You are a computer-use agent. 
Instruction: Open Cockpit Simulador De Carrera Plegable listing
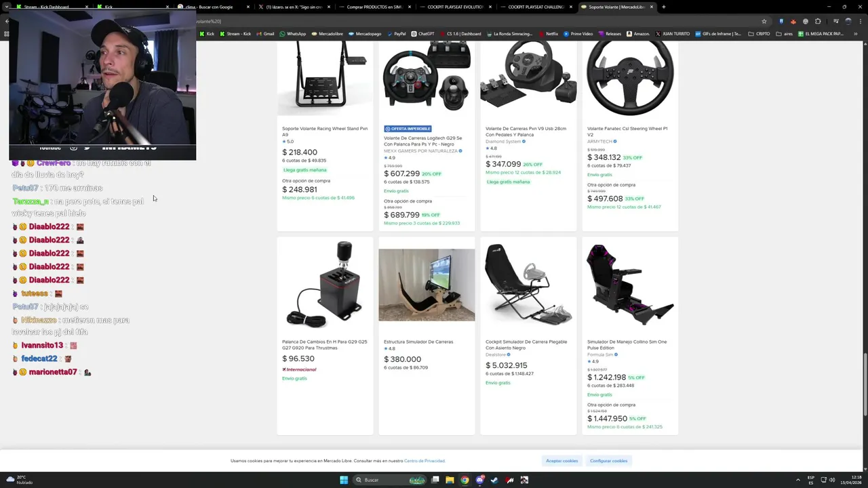point(526,344)
